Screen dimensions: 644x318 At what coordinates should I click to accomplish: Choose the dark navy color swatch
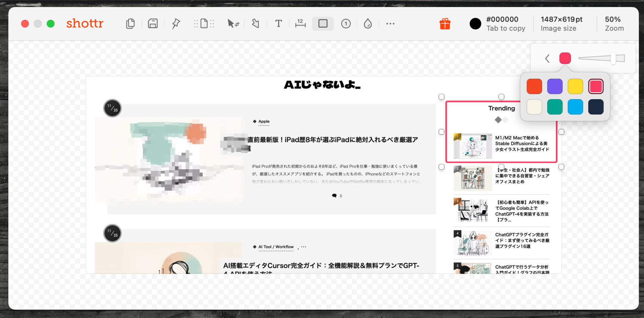pyautogui.click(x=596, y=107)
